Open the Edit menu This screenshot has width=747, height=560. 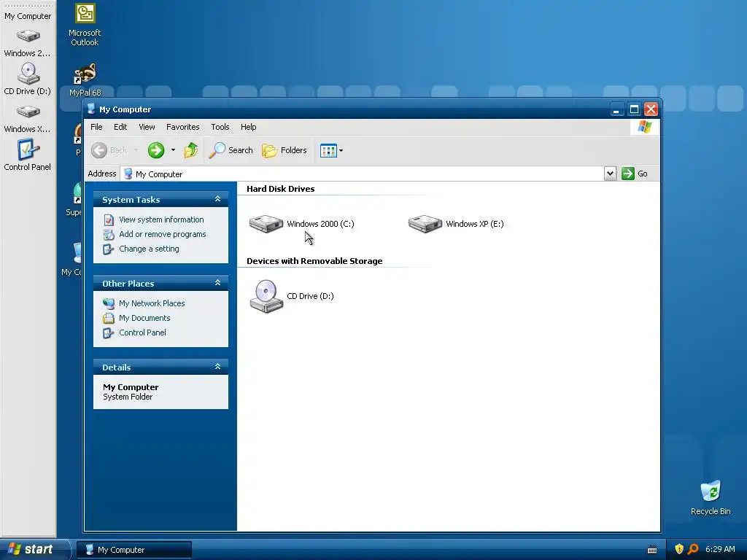point(120,127)
